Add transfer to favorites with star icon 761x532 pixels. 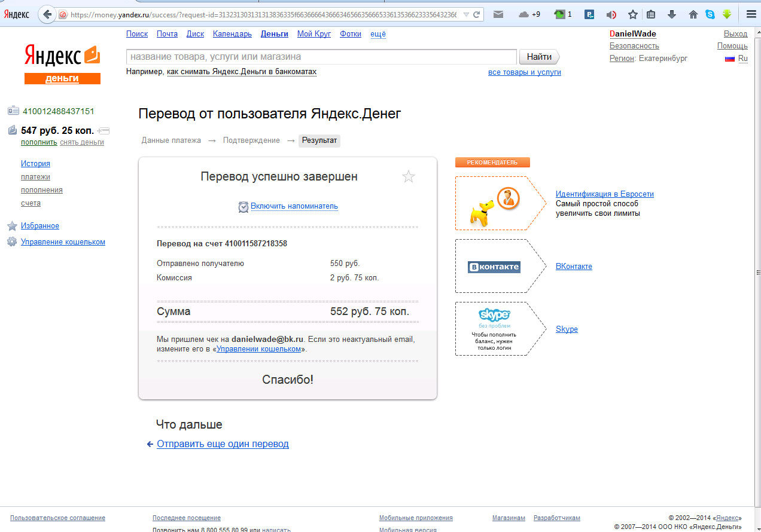409,176
